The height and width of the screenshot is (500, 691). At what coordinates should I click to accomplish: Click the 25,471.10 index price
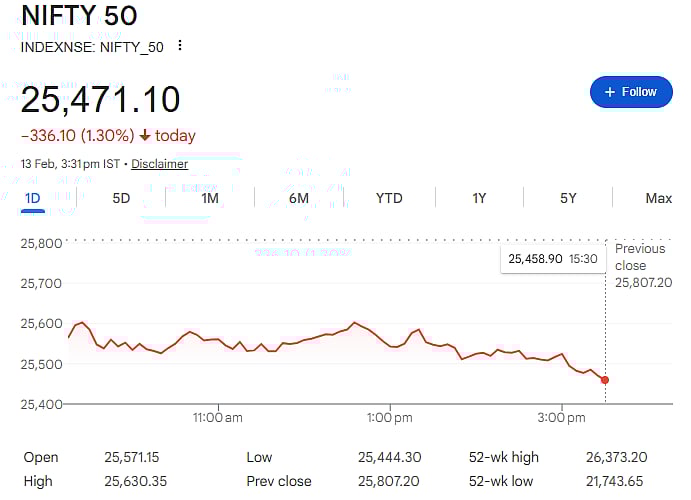(x=101, y=100)
